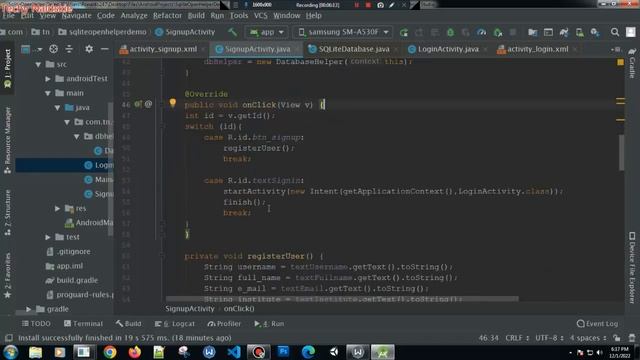Click the override gutter icon on the onClick line
This screenshot has width=640, height=360.
(138, 104)
